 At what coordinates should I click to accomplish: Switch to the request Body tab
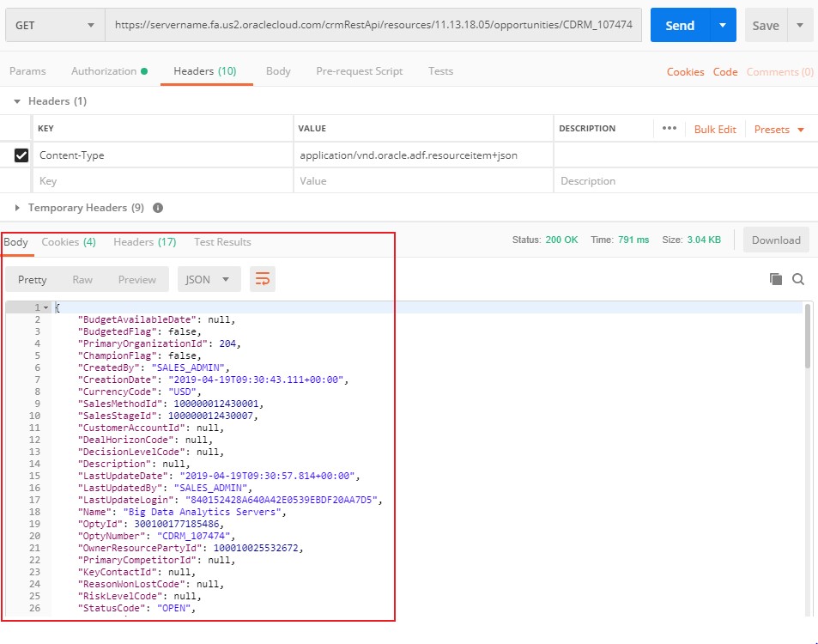tap(278, 71)
